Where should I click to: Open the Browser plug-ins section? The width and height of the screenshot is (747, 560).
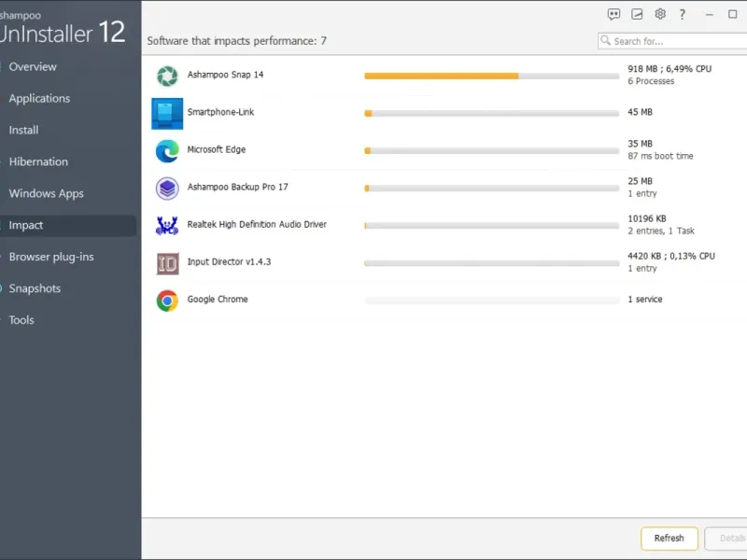click(x=51, y=258)
